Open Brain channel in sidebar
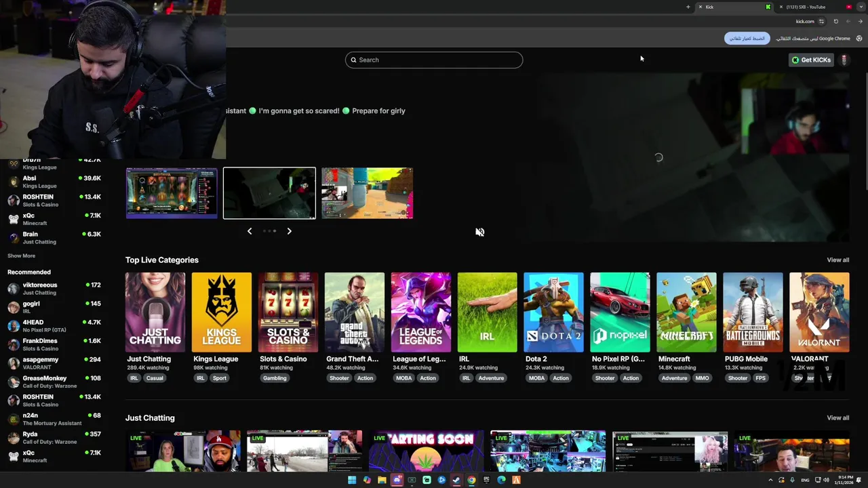This screenshot has height=488, width=868. click(54, 238)
